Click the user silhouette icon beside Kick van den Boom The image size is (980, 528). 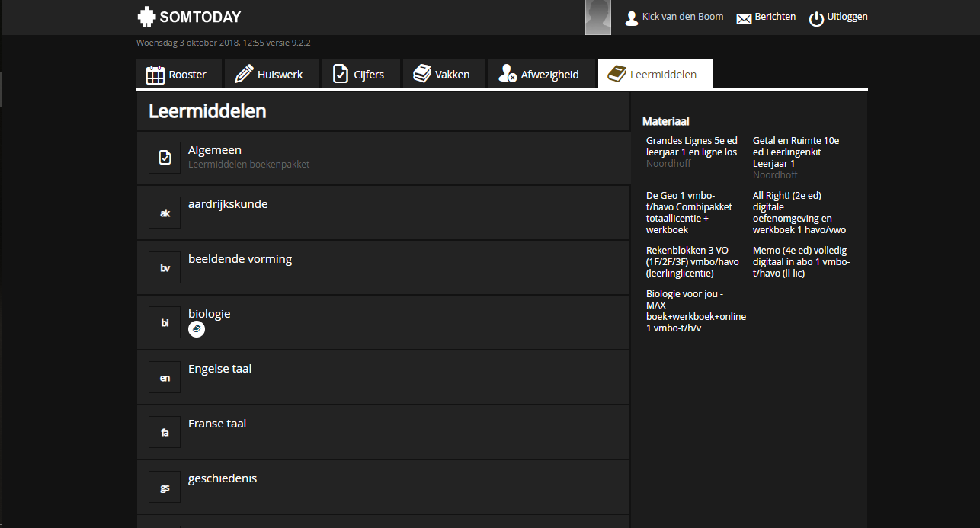click(x=631, y=18)
